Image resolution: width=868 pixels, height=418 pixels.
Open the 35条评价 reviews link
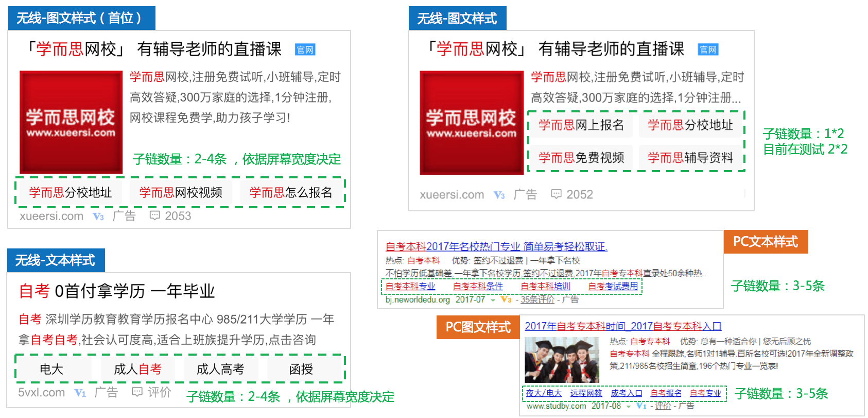(x=537, y=299)
